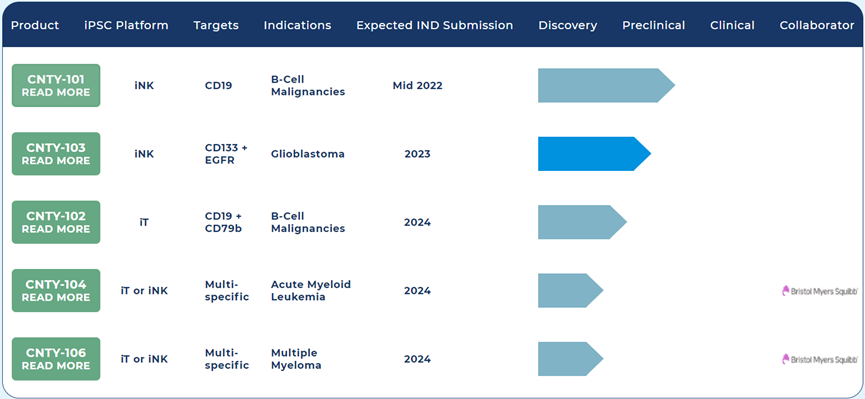Click Expected IND Submission header
865x399 pixels.
click(x=435, y=25)
